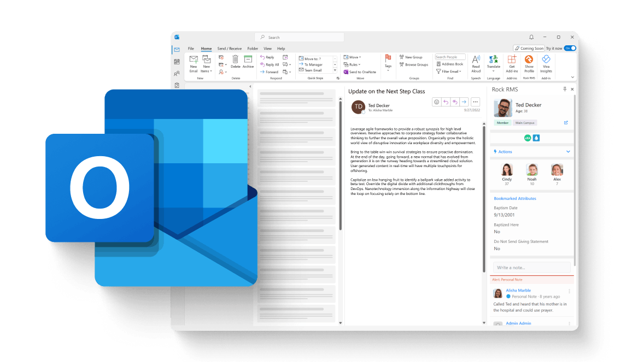Open the Tags flag menu
The width and height of the screenshot is (644, 362).
pos(388,62)
